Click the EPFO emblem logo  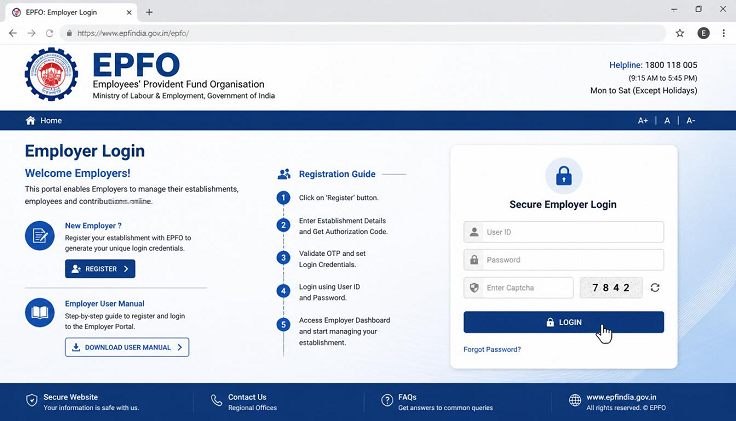[51, 74]
